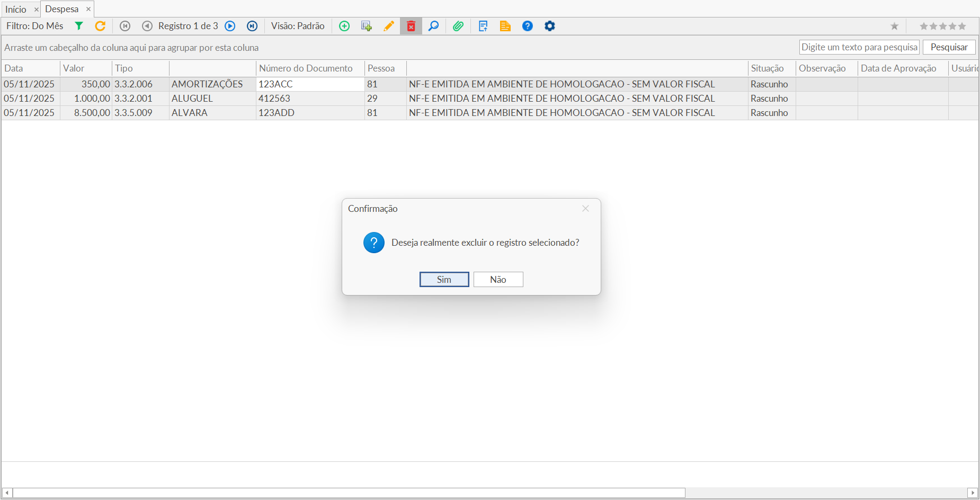The image size is (980, 500).
Task: Switch to the Início tab
Action: point(16,10)
